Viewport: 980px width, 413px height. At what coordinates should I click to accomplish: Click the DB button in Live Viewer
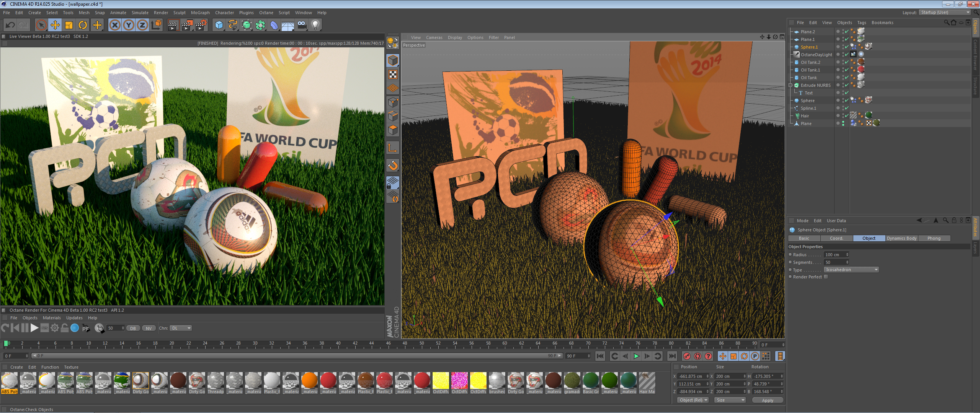click(133, 328)
